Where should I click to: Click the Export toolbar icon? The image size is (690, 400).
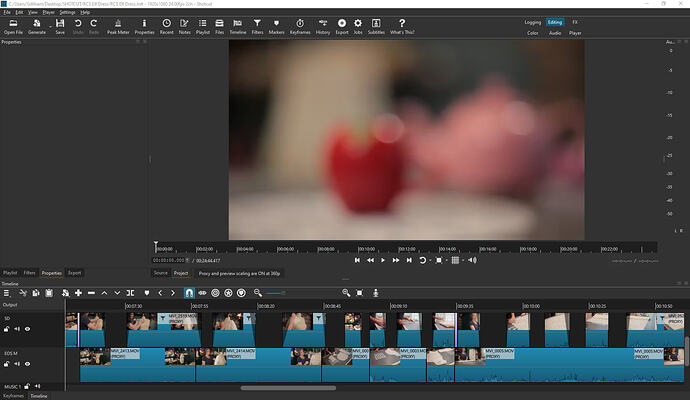342,26
